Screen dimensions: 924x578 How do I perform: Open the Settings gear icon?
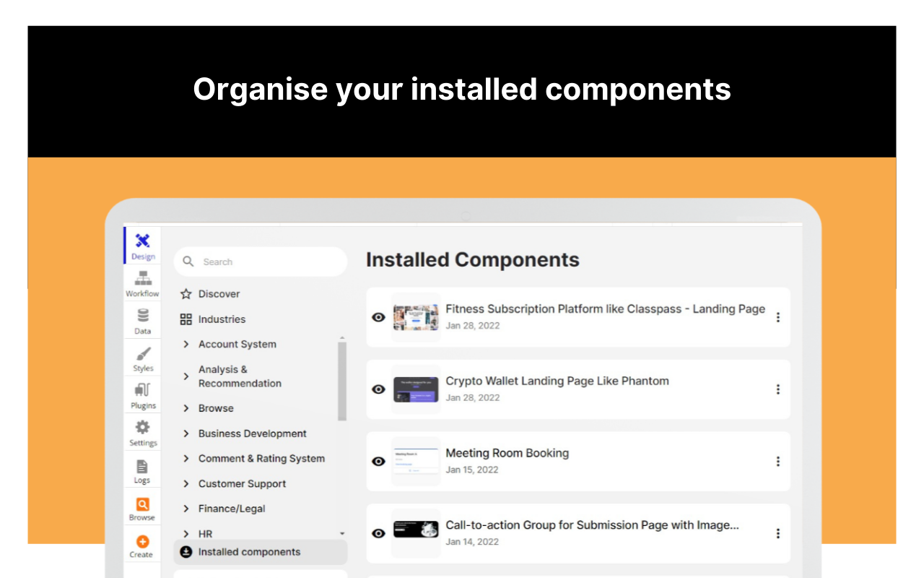click(x=143, y=428)
